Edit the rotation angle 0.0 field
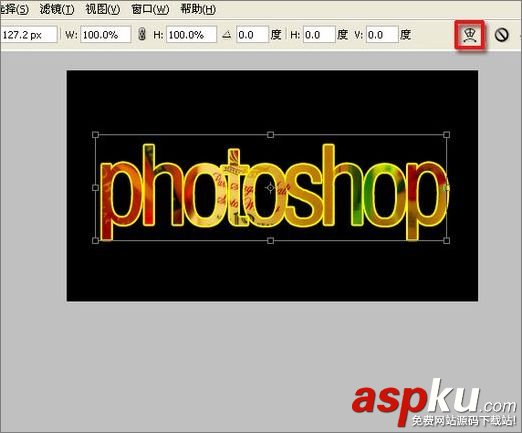This screenshot has height=433, width=522. pos(252,35)
